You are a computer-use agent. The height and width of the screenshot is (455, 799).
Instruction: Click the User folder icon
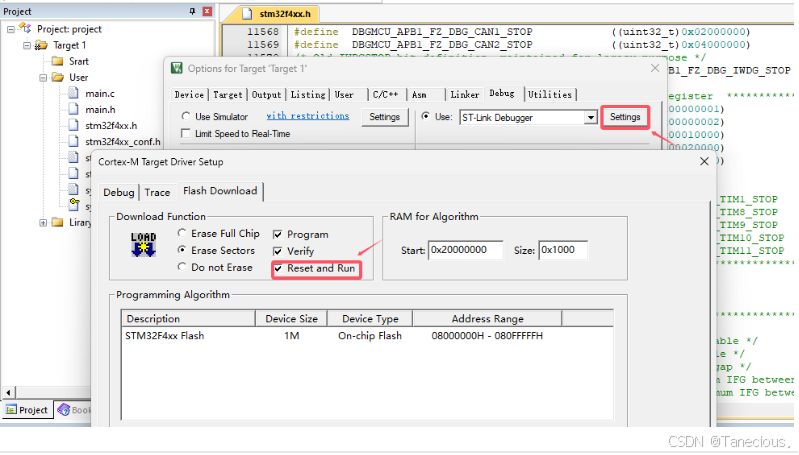point(58,77)
